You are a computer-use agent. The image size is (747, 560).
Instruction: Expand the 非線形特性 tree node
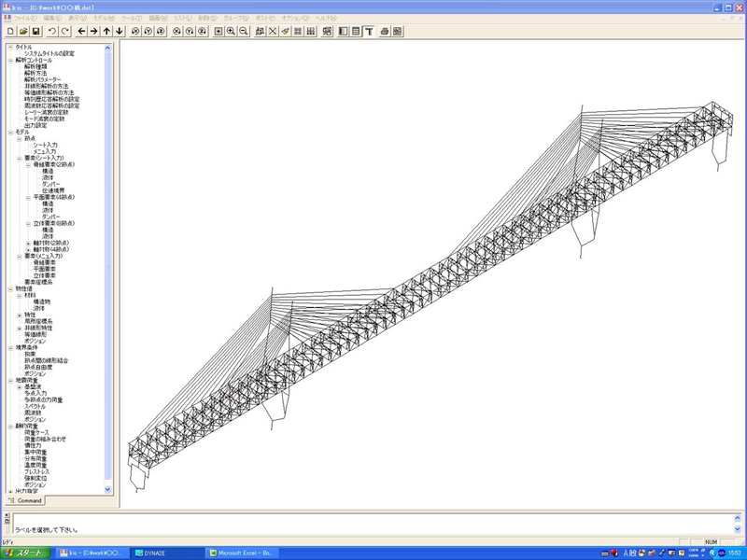coord(19,329)
